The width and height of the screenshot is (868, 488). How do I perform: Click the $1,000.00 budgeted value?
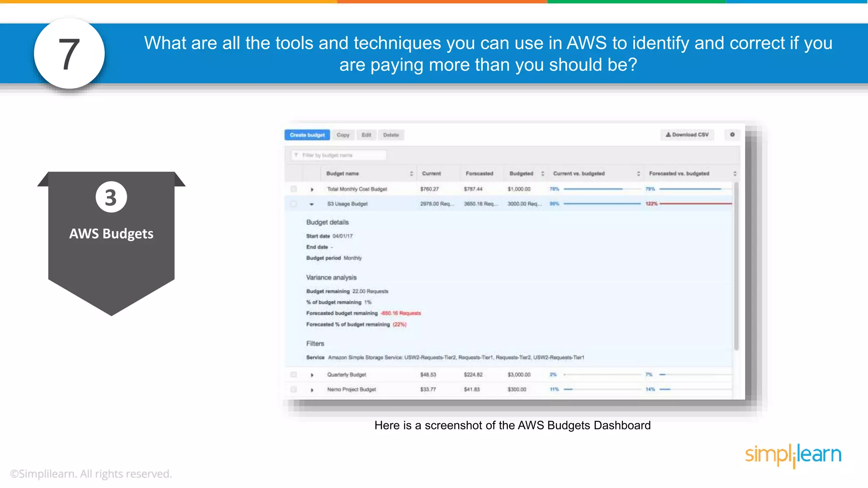[519, 189]
